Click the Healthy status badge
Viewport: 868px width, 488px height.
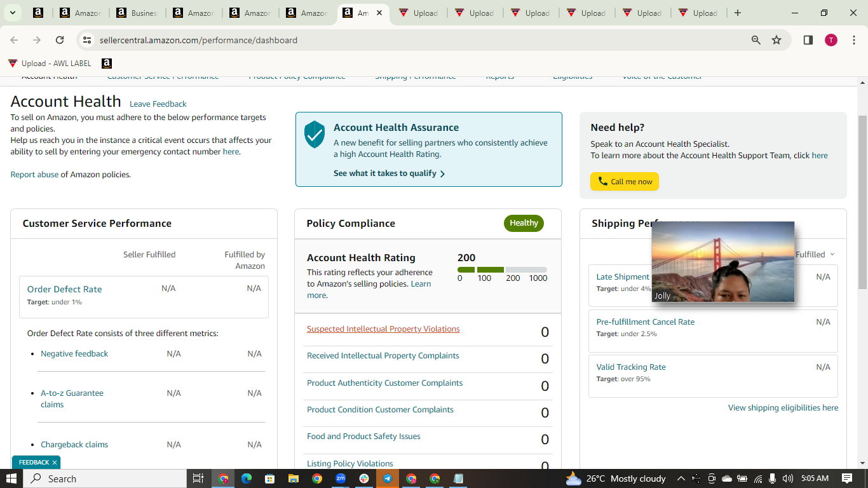(524, 223)
